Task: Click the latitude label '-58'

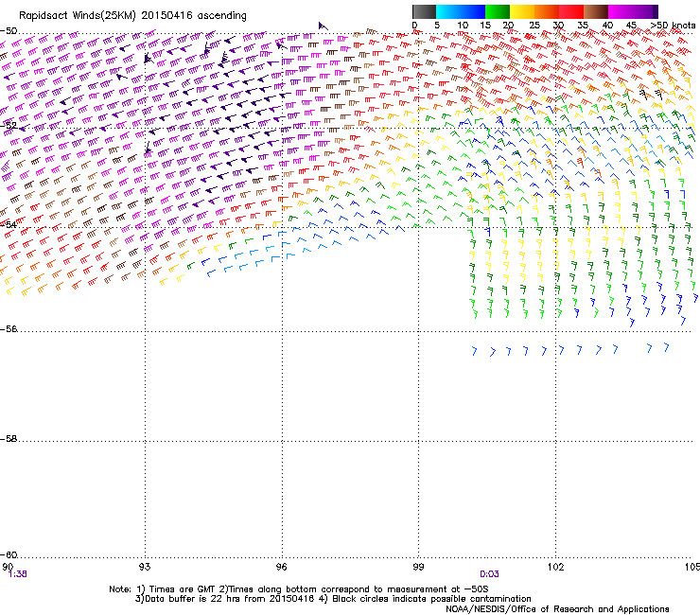Action: tap(9, 439)
